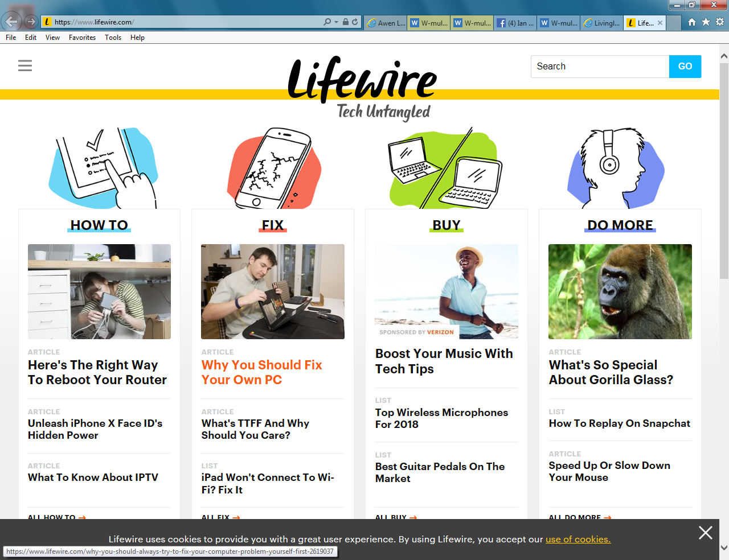
Task: Open "How To Replay On Snapchat"
Action: [x=620, y=423]
